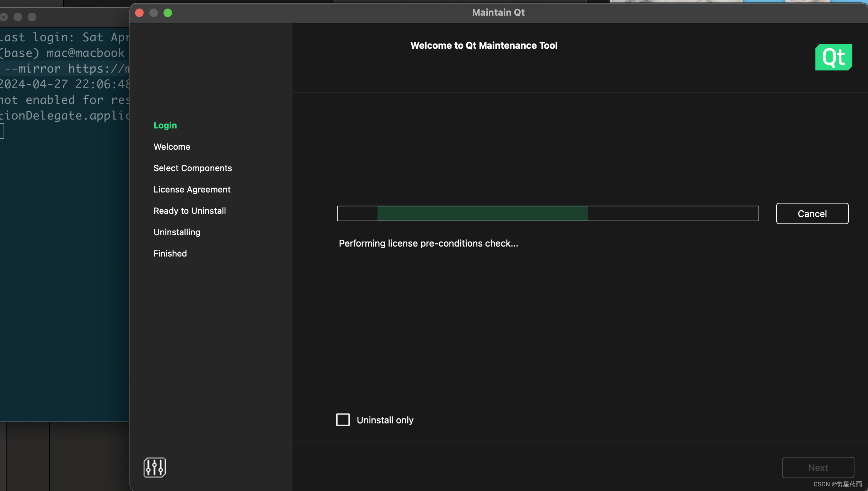The image size is (868, 491).
Task: Select the Finished step in sidebar
Action: [170, 253]
